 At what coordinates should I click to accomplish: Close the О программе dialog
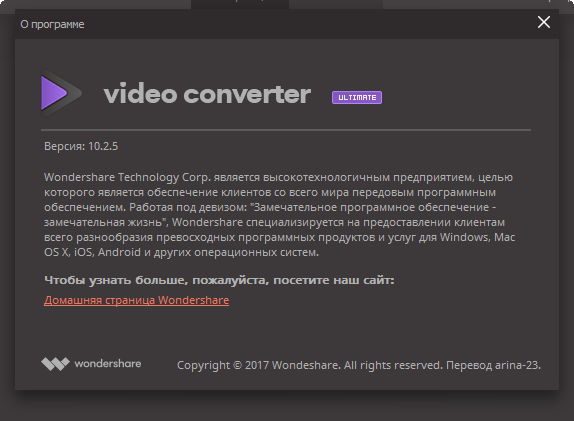point(544,22)
